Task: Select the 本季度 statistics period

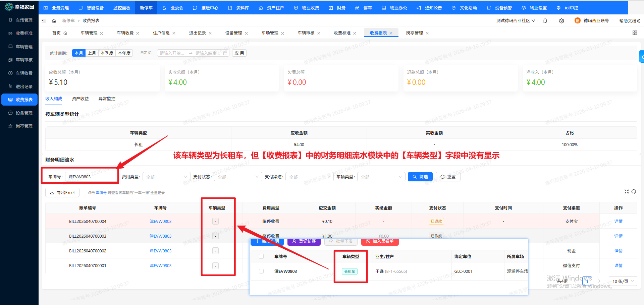Action: tap(107, 53)
